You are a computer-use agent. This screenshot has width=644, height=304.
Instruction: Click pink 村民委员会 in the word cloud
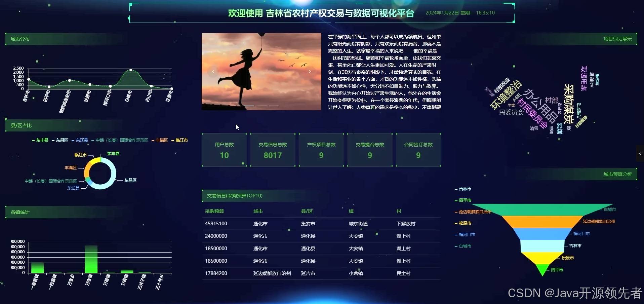(532, 114)
